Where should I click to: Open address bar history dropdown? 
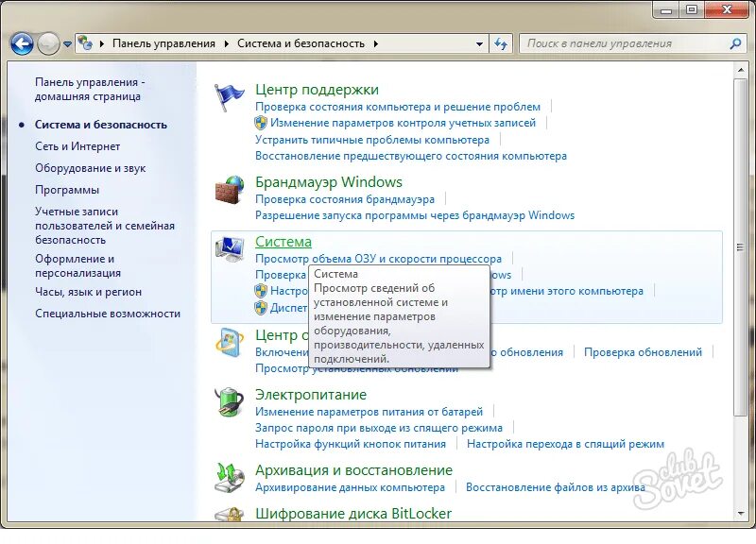[x=479, y=43]
